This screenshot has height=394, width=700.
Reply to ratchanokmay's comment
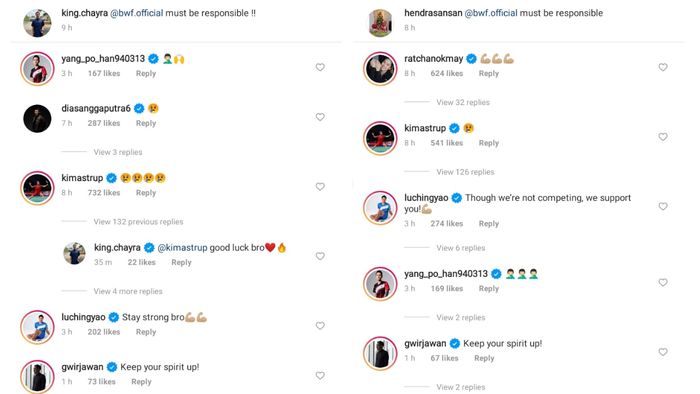(x=489, y=73)
